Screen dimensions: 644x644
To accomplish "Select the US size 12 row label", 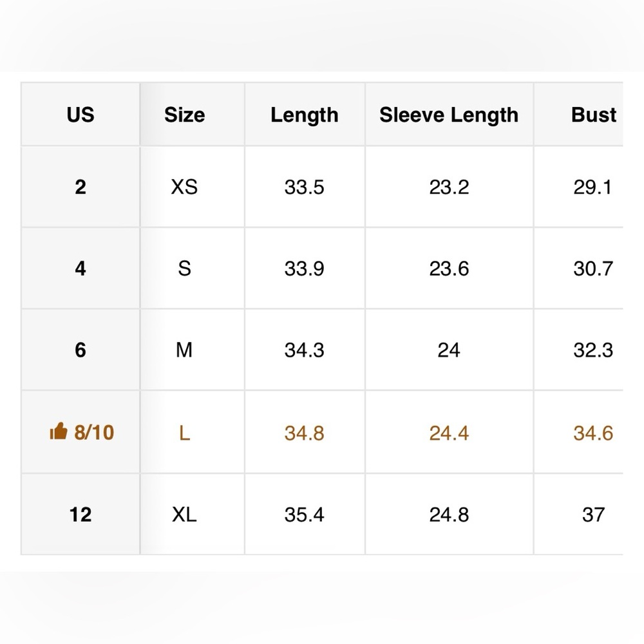I will tap(80, 515).
